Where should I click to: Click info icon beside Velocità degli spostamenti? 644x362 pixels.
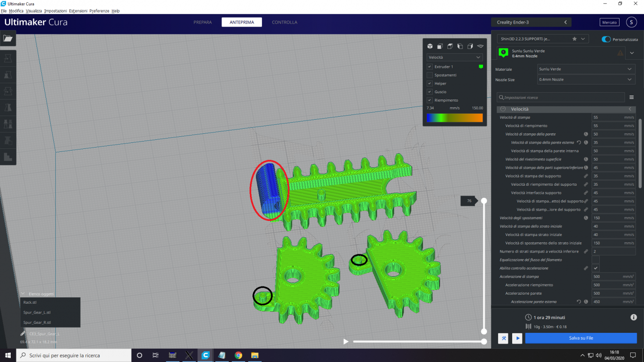pyautogui.click(x=586, y=218)
